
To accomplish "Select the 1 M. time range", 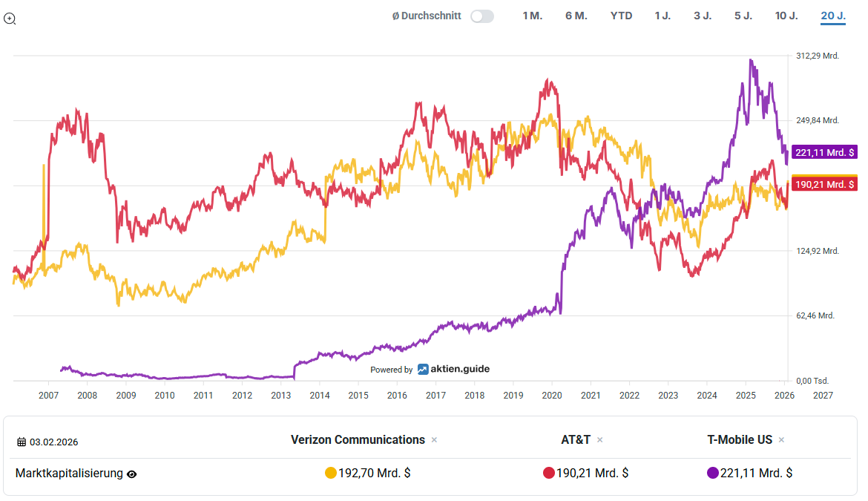I will [x=532, y=16].
